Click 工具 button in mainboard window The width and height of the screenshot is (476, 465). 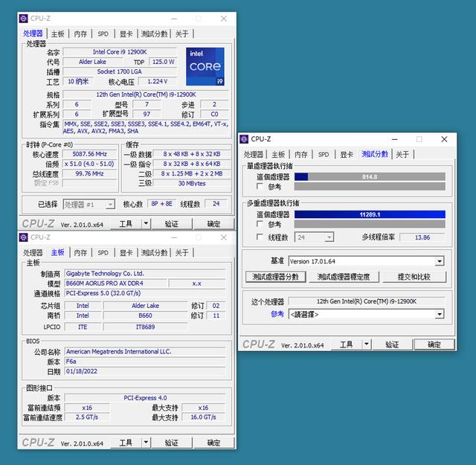[126, 443]
